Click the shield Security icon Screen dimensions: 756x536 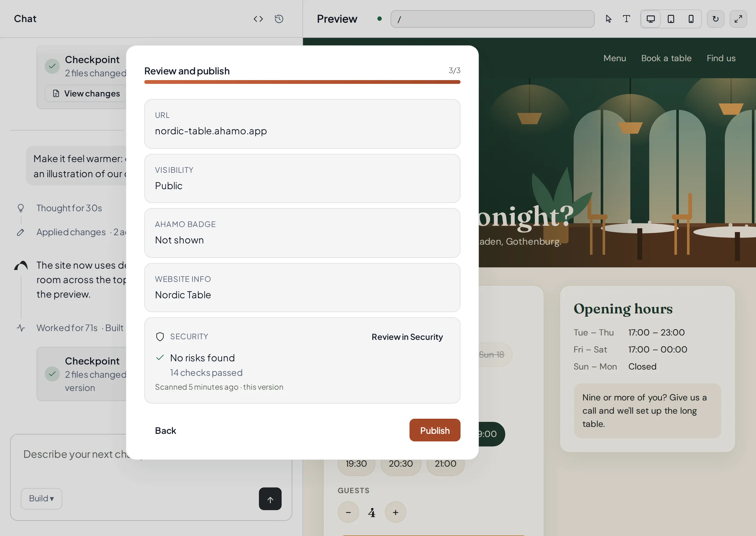[x=160, y=337]
